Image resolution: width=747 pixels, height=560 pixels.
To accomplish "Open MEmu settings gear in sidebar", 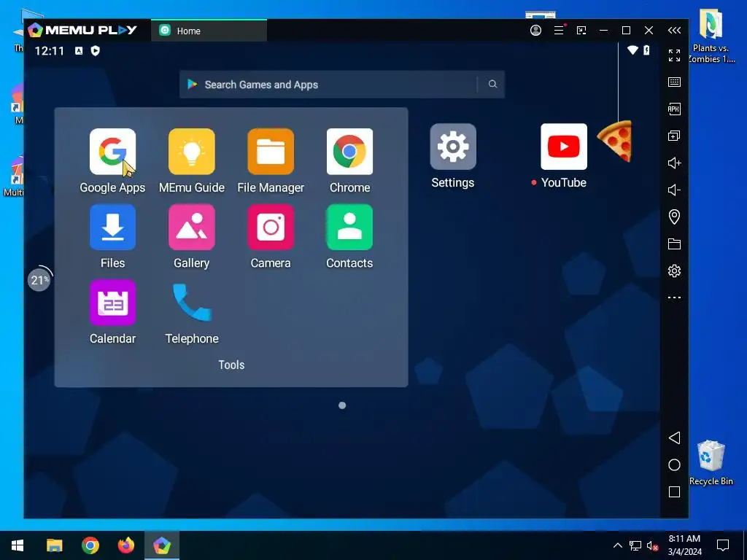I will click(674, 271).
